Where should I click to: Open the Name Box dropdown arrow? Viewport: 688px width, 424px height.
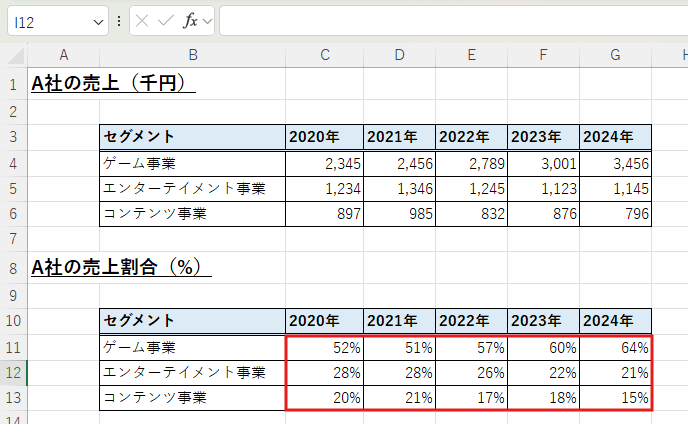[x=98, y=21]
